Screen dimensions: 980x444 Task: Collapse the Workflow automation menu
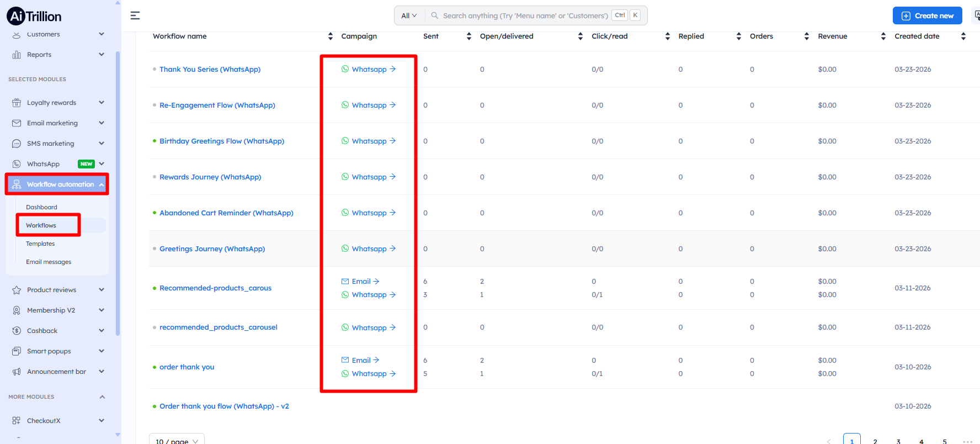point(102,184)
